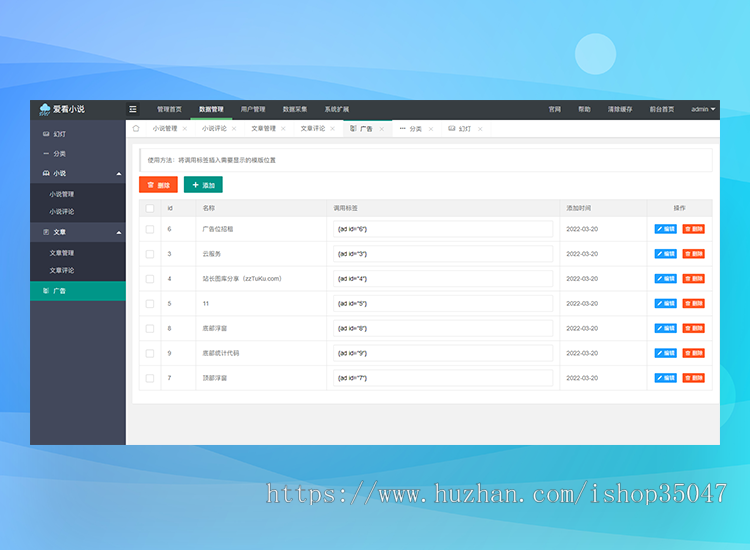
Task: Open the 数据采集 top menu
Action: pyautogui.click(x=295, y=110)
